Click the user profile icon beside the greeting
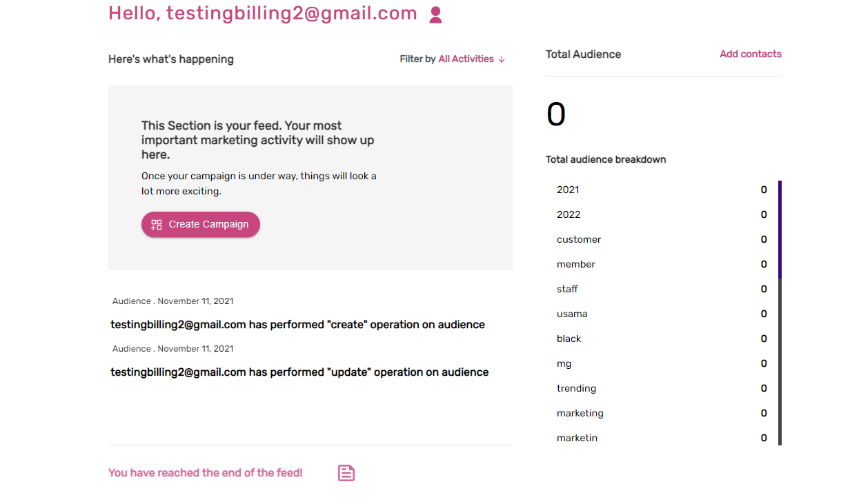This screenshot has width=850, height=504. pos(435,15)
